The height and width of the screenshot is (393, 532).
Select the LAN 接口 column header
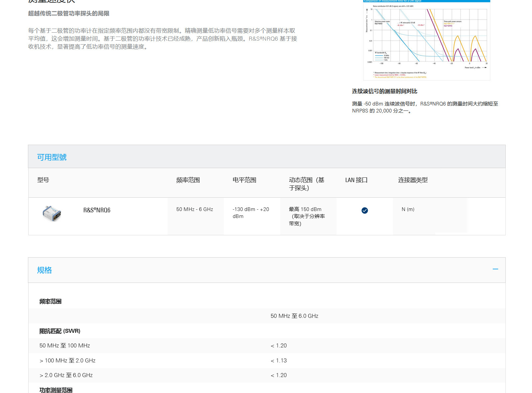coord(356,180)
